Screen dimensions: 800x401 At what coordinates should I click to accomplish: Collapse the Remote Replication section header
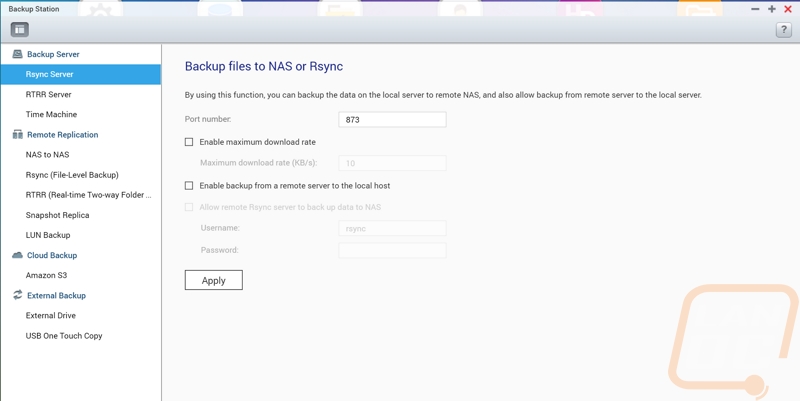tap(63, 135)
